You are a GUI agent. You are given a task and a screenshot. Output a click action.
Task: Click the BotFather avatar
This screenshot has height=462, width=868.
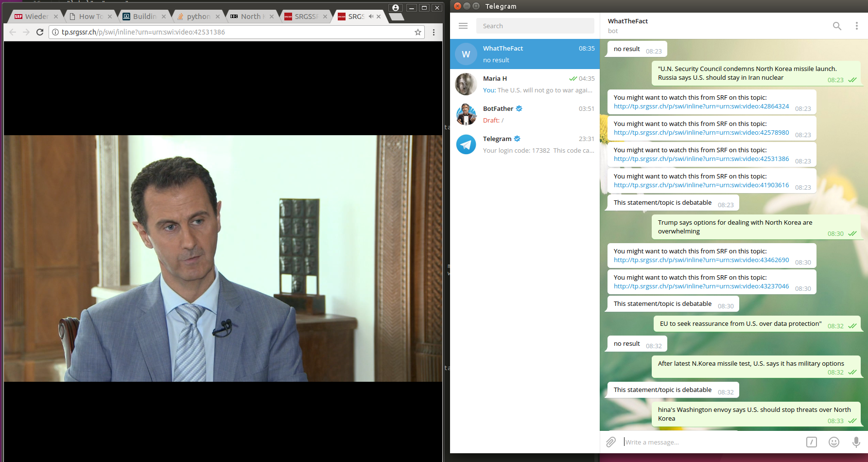coord(466,114)
